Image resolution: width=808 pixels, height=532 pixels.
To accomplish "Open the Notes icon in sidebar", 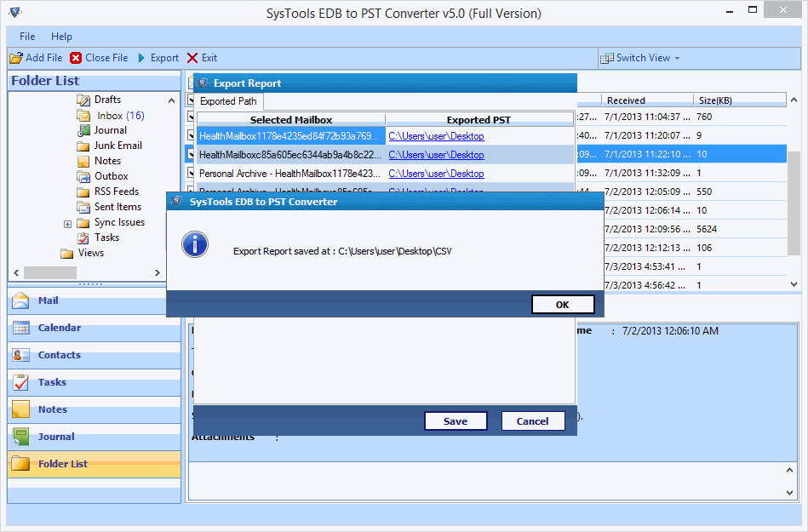I will pyautogui.click(x=20, y=409).
